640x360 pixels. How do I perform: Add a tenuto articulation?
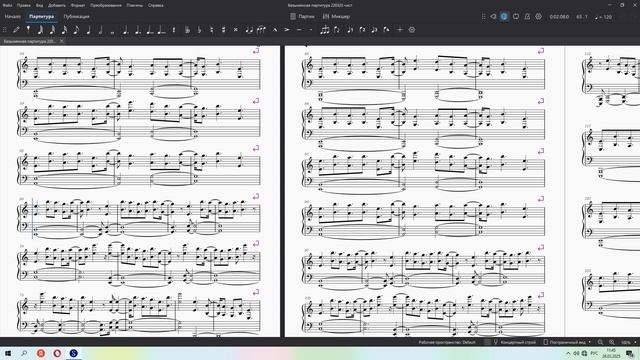(299, 29)
